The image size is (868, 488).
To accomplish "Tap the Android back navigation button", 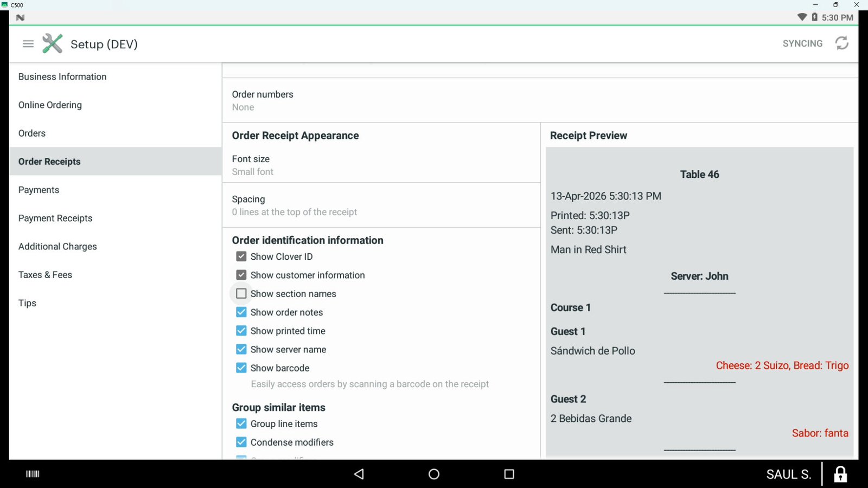I will pos(359,474).
